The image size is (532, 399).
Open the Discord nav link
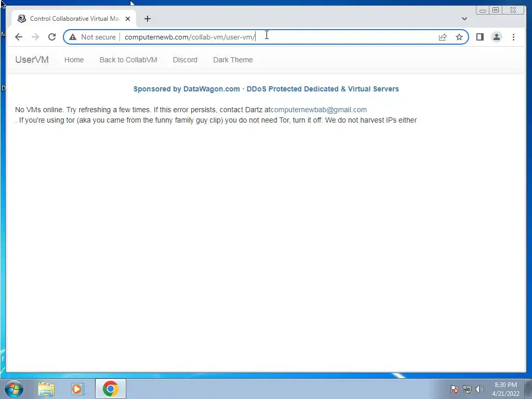click(185, 60)
